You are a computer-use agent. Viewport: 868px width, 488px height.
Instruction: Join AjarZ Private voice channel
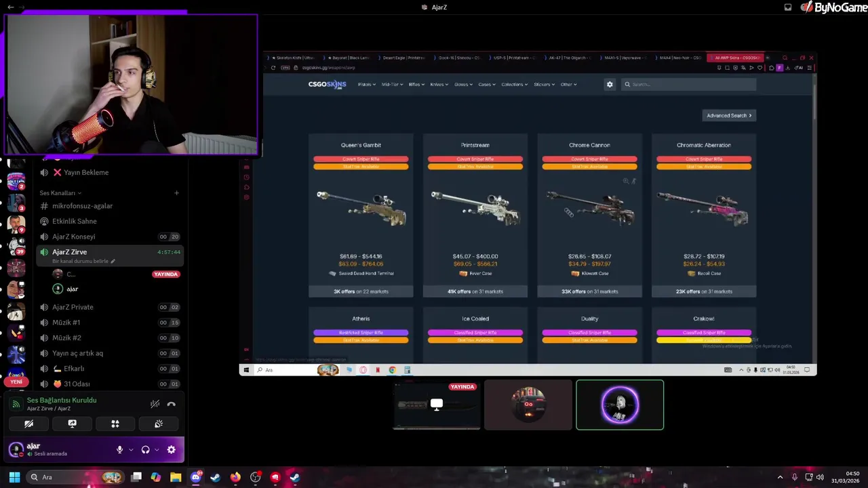[x=108, y=307]
